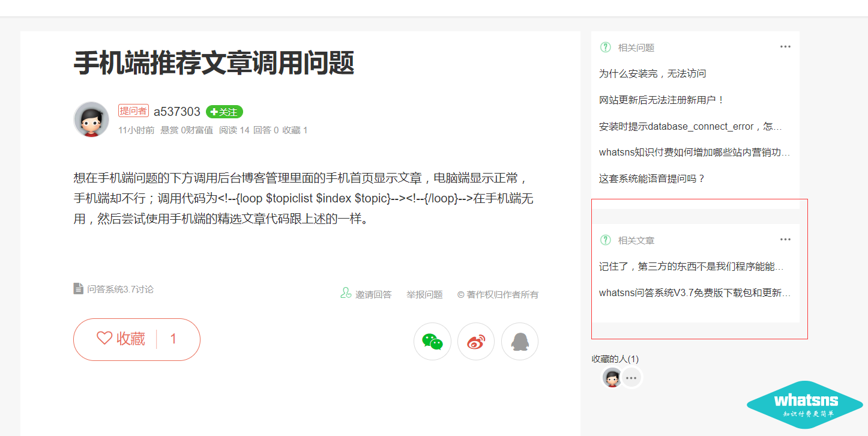Open the 问答系统3.7讨论 category link

120,289
